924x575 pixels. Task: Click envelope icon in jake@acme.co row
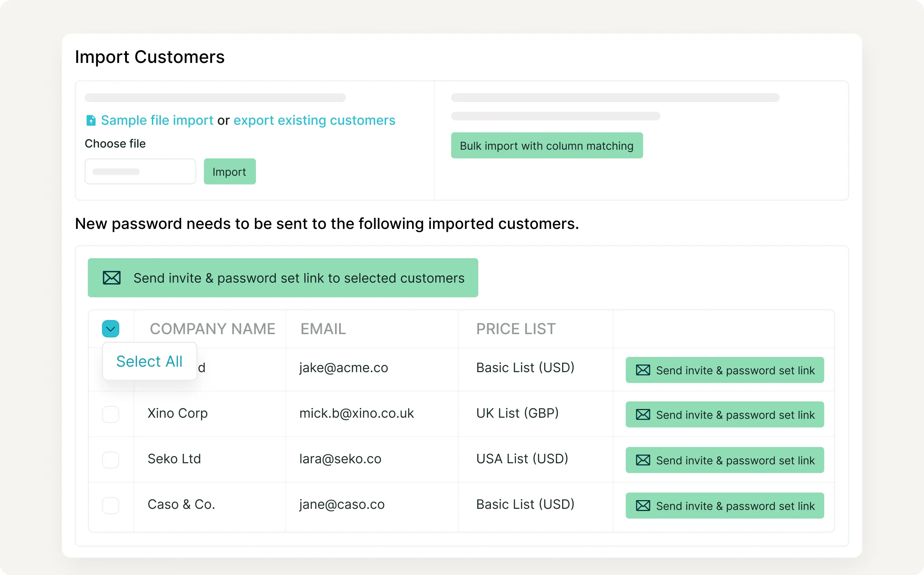[643, 370]
